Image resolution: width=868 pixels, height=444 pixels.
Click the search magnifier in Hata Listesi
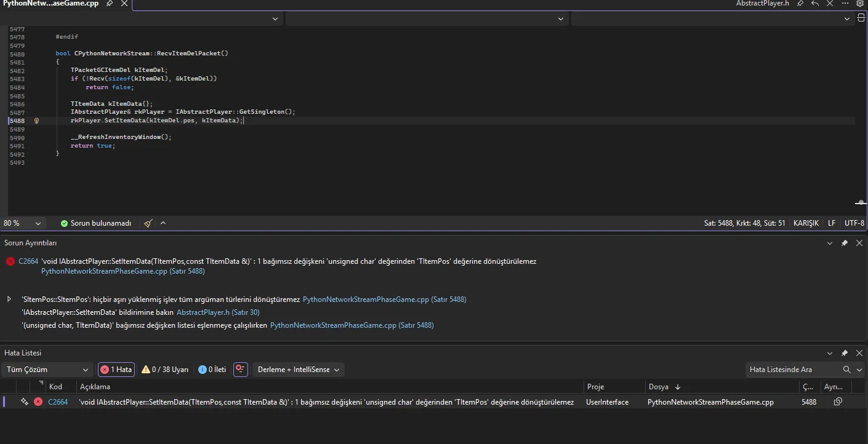(x=846, y=370)
